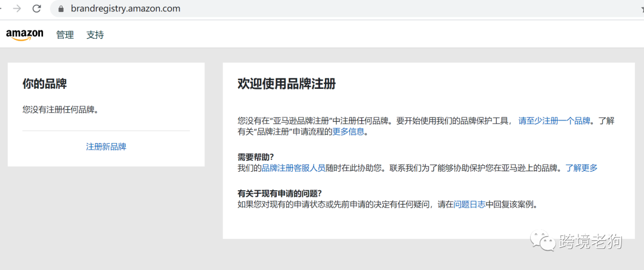Click the 您没有注册任何品牌。 text

click(x=61, y=110)
